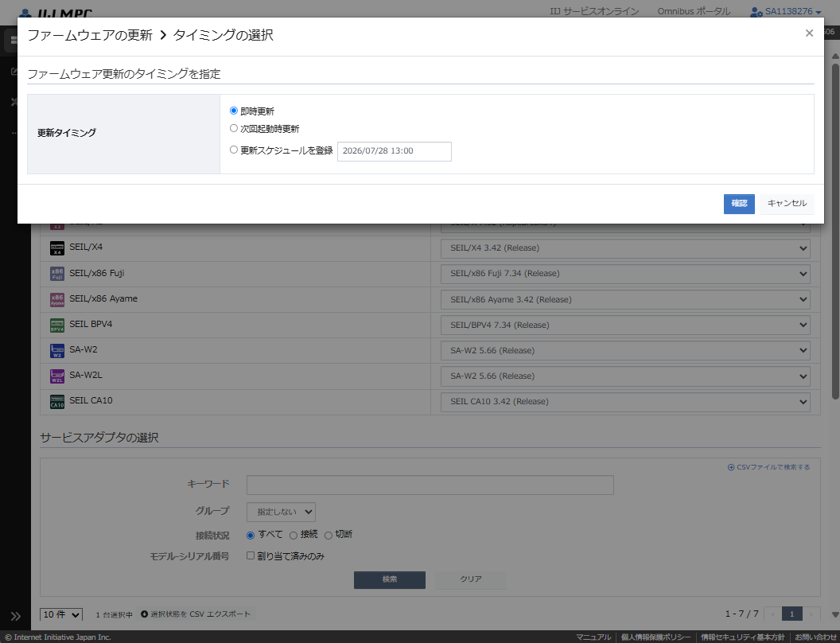Open the 10 件 page-size dropdown
The height and width of the screenshot is (643, 840).
pos(61,614)
